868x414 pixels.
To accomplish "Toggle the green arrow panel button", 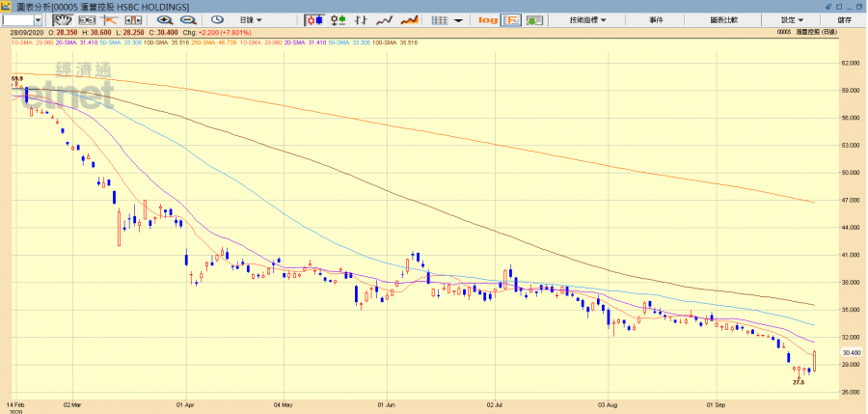I will click(535, 19).
